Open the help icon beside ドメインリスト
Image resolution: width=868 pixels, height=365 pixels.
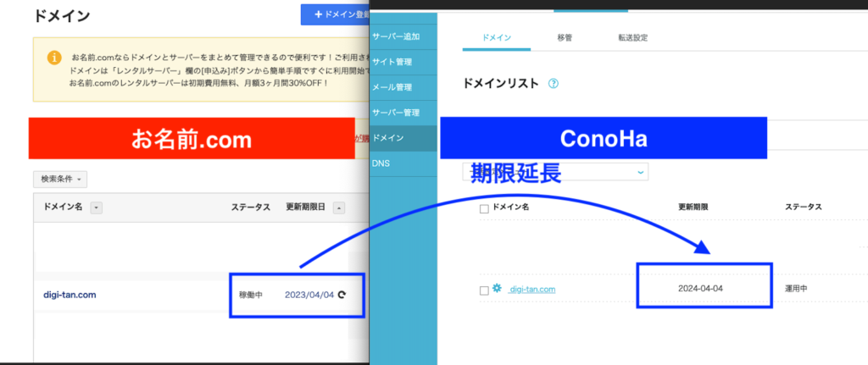pyautogui.click(x=553, y=84)
